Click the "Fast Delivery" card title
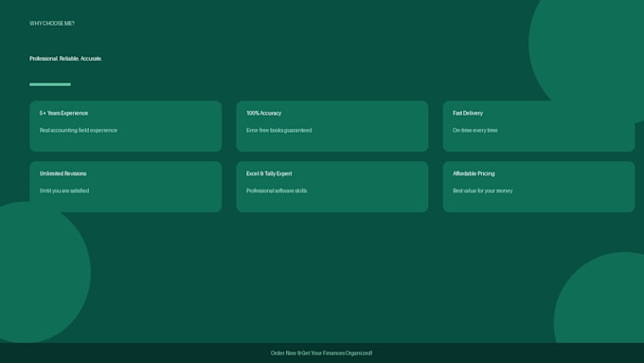644x363 pixels. (468, 113)
